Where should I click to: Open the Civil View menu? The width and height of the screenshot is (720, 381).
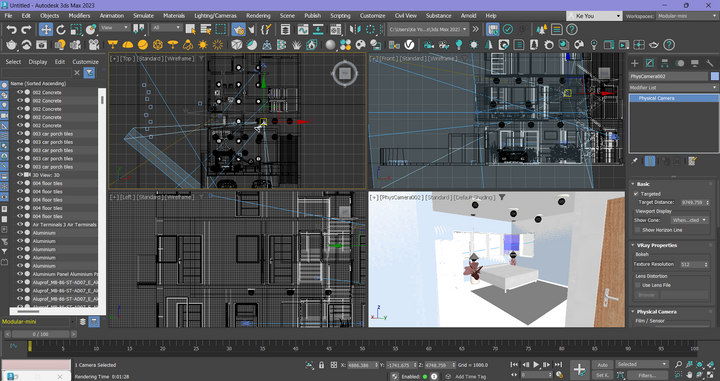pos(405,16)
